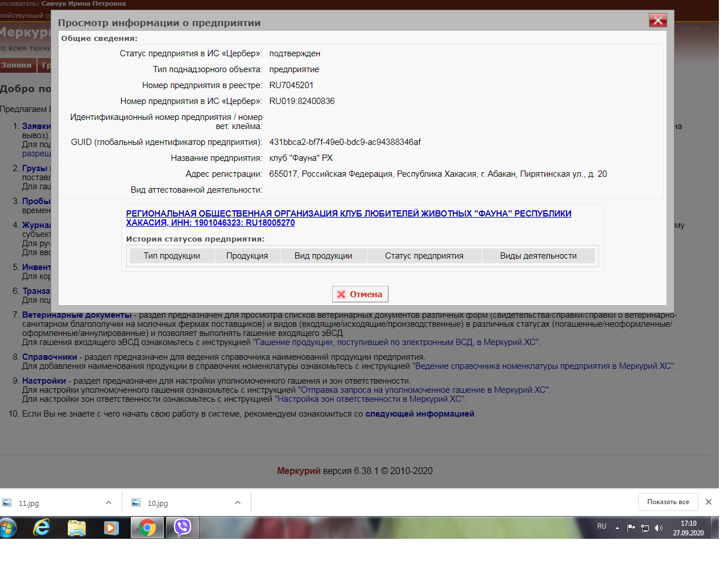Viewport: 728px width, 582px height.
Task: Launch Internet Explorer from taskbar
Action: click(42, 528)
